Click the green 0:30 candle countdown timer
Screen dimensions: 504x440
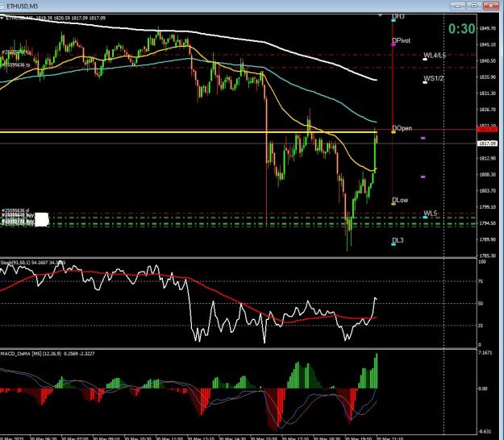click(x=462, y=29)
